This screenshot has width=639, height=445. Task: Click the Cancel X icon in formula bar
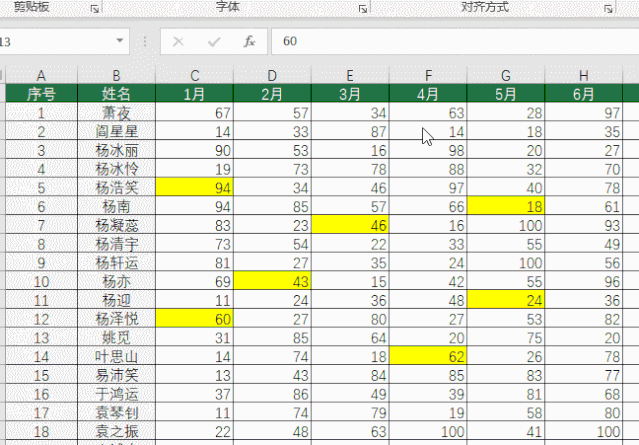(178, 42)
